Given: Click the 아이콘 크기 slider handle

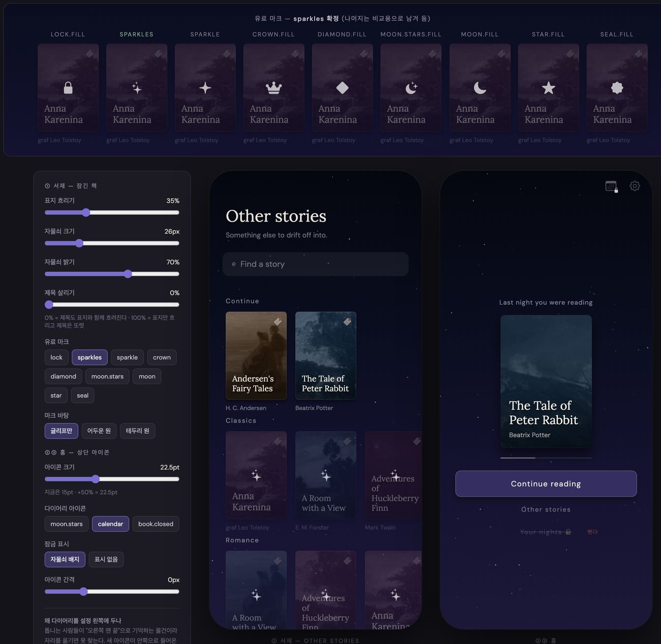Looking at the screenshot, I should 96,479.
